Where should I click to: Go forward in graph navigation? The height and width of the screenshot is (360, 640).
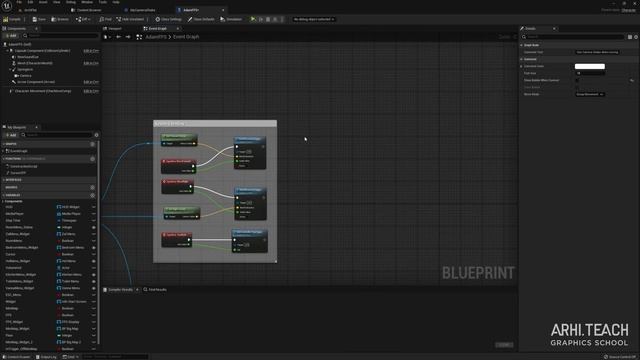pos(128,37)
